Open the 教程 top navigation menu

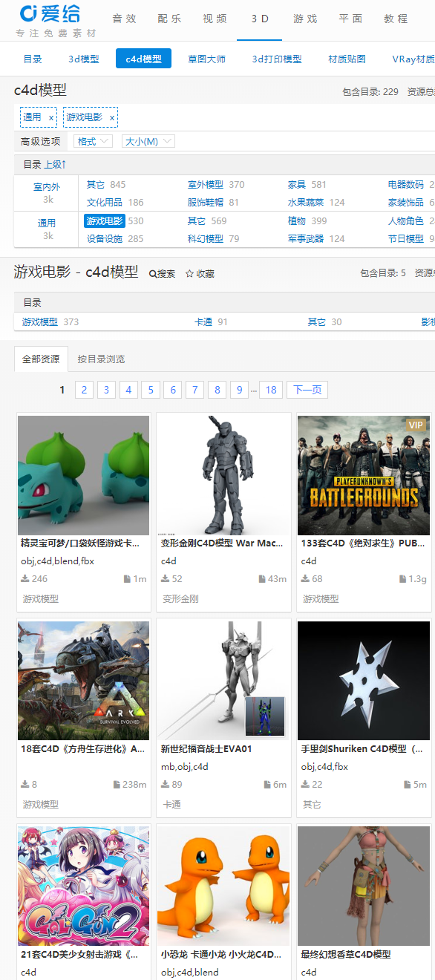point(396,19)
